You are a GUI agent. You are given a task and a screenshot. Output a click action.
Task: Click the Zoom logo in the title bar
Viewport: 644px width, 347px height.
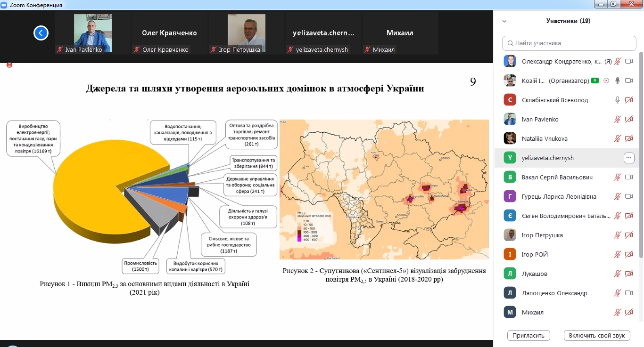(5, 5)
